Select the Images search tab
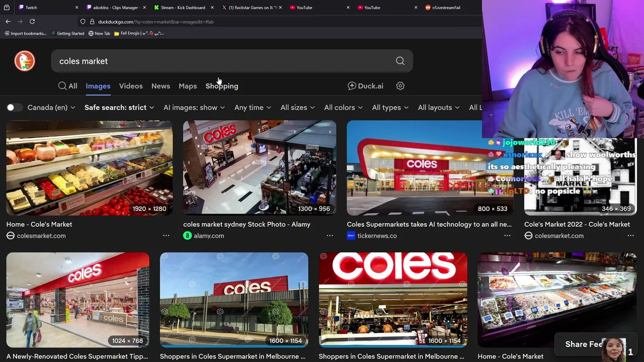 pos(98,86)
